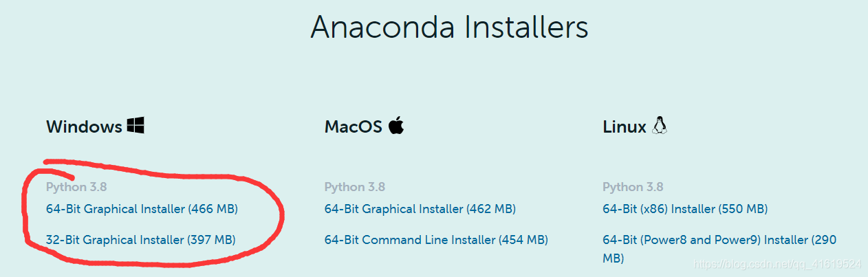Click the Apple logo beside MacOS
The height and width of the screenshot is (277, 868).
(395, 125)
